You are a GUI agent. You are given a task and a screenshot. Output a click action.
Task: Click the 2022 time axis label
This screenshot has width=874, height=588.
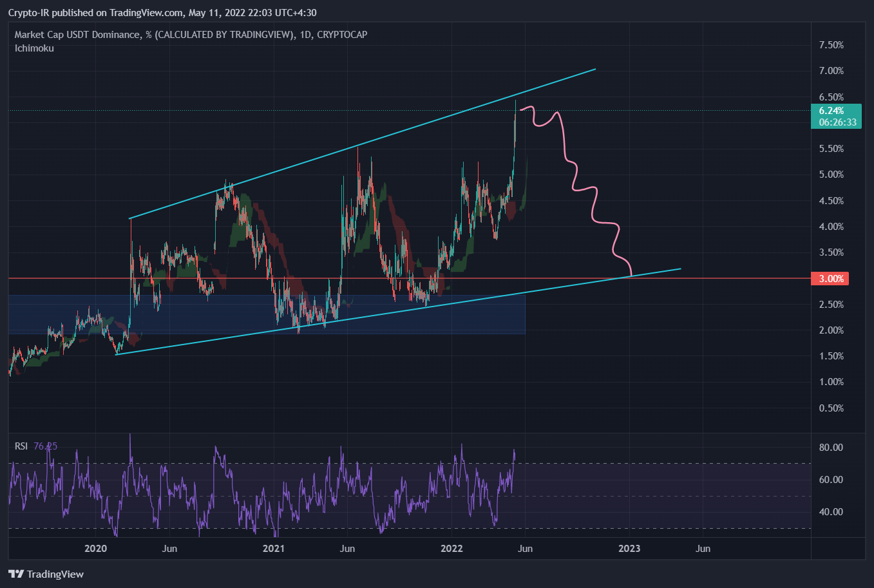[x=451, y=549]
